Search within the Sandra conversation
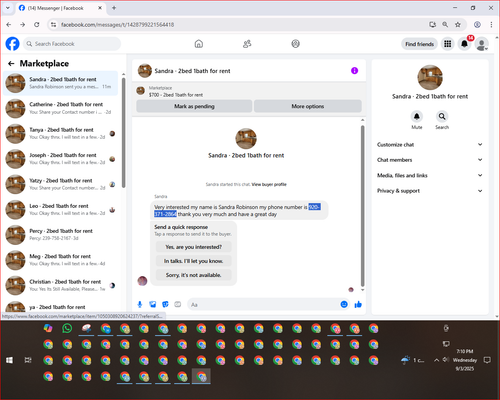The height and width of the screenshot is (400, 500). coord(442,116)
